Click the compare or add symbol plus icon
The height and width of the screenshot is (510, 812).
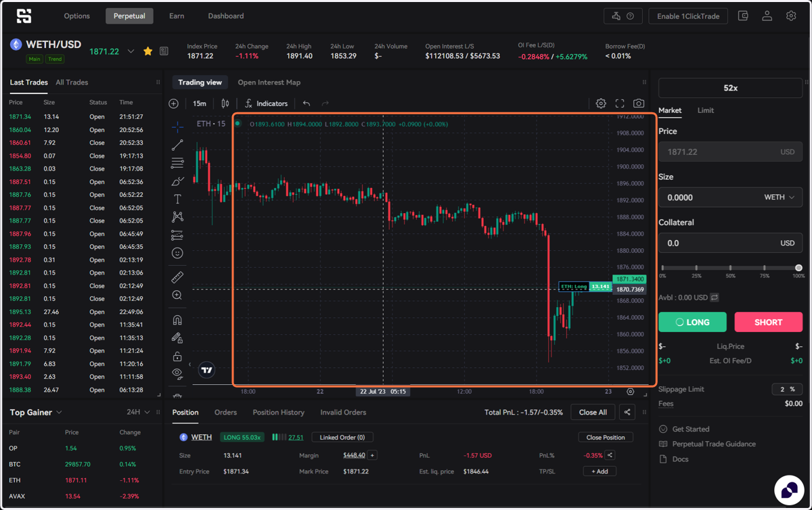click(174, 103)
